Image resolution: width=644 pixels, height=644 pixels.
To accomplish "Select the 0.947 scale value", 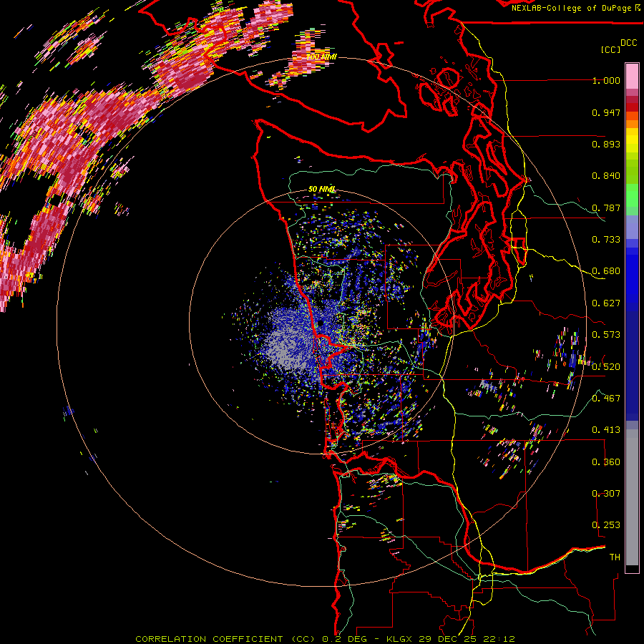I will click(x=606, y=112).
